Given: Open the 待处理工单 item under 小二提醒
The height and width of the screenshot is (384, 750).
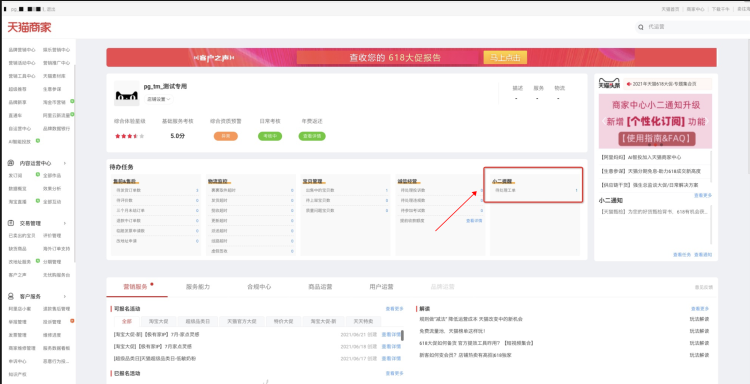Looking at the screenshot, I should tap(536, 190).
